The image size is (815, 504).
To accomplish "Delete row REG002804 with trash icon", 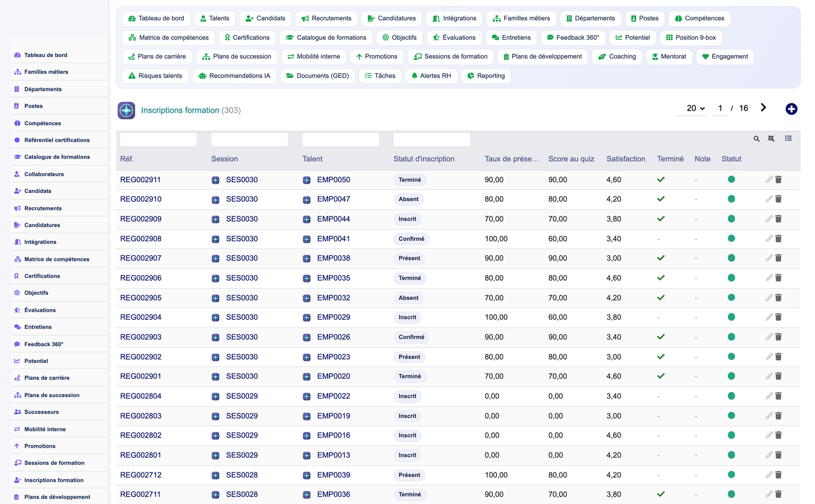I will [x=778, y=396].
